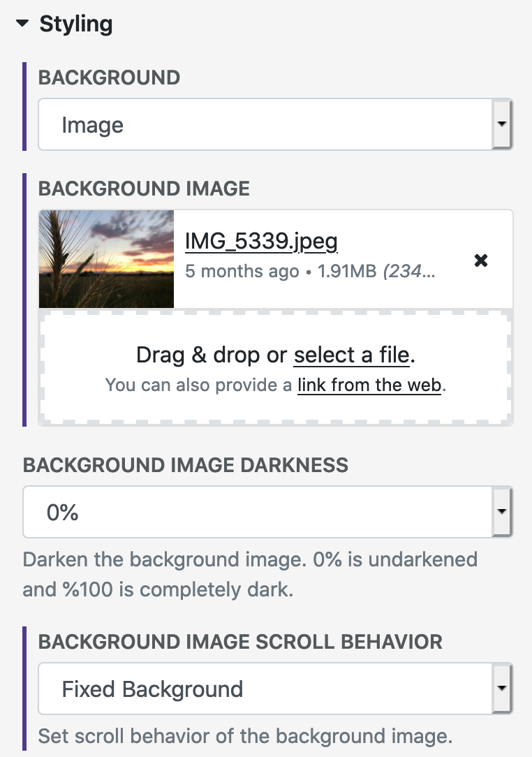Click the BACKGROUND IMAGE SCROLL BEHAVIOR label

pyautogui.click(x=240, y=642)
